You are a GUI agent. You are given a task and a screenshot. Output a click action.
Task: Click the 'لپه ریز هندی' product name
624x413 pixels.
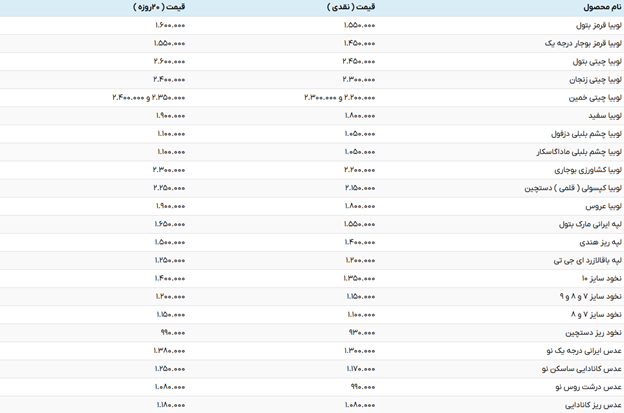tap(600, 242)
